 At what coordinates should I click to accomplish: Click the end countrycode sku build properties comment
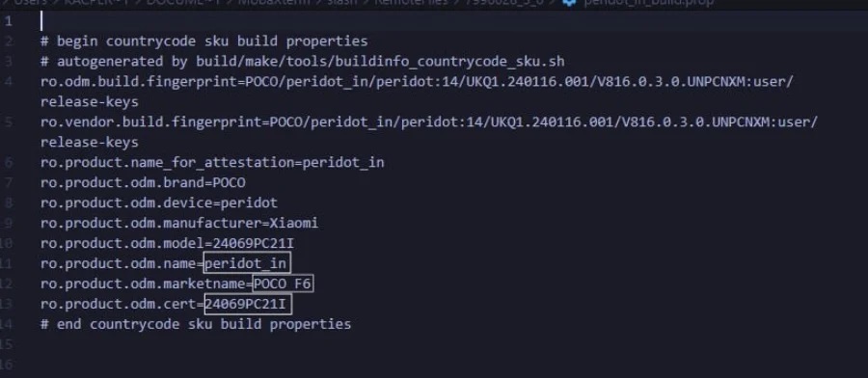[x=196, y=324]
